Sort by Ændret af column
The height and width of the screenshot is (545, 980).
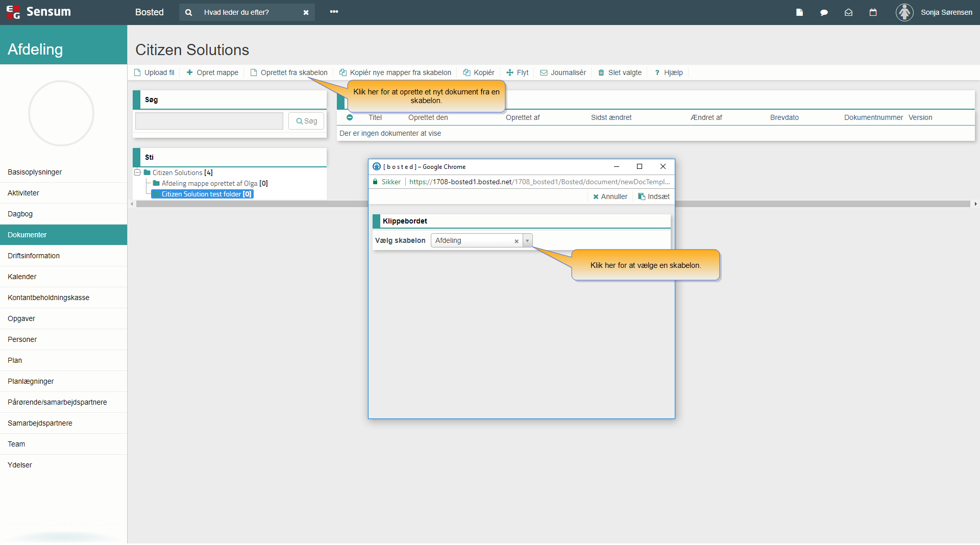(706, 117)
